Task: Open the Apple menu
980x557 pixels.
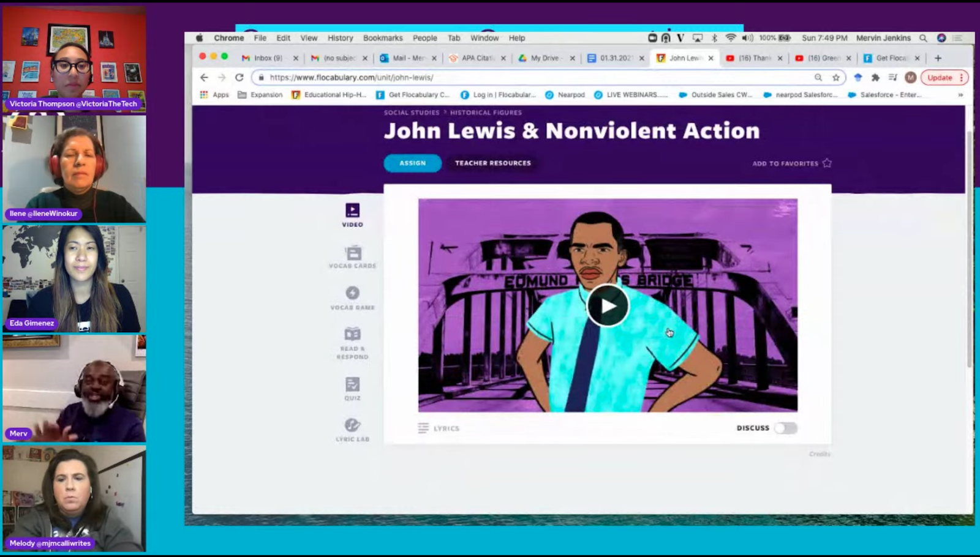Action: 200,38
